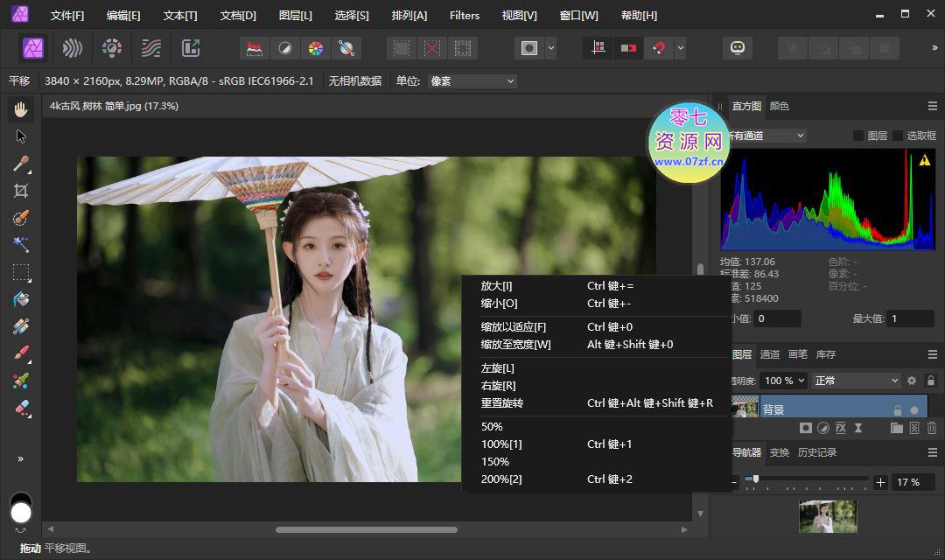The height and width of the screenshot is (560, 945).
Task: Enable the 图层 checkbox in histogram panel
Action: (858, 136)
